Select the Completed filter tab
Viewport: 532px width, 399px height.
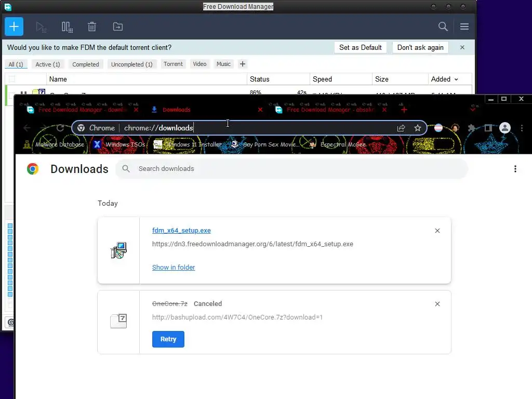86,64
